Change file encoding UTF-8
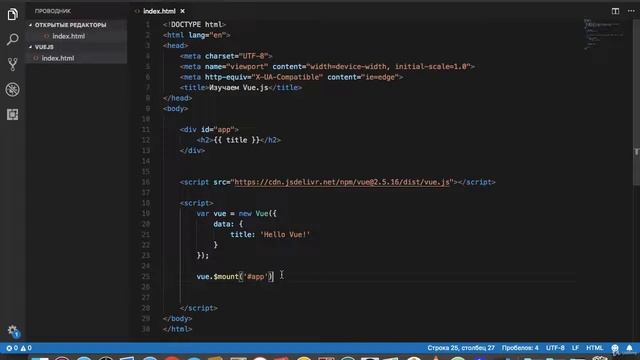 555,348
